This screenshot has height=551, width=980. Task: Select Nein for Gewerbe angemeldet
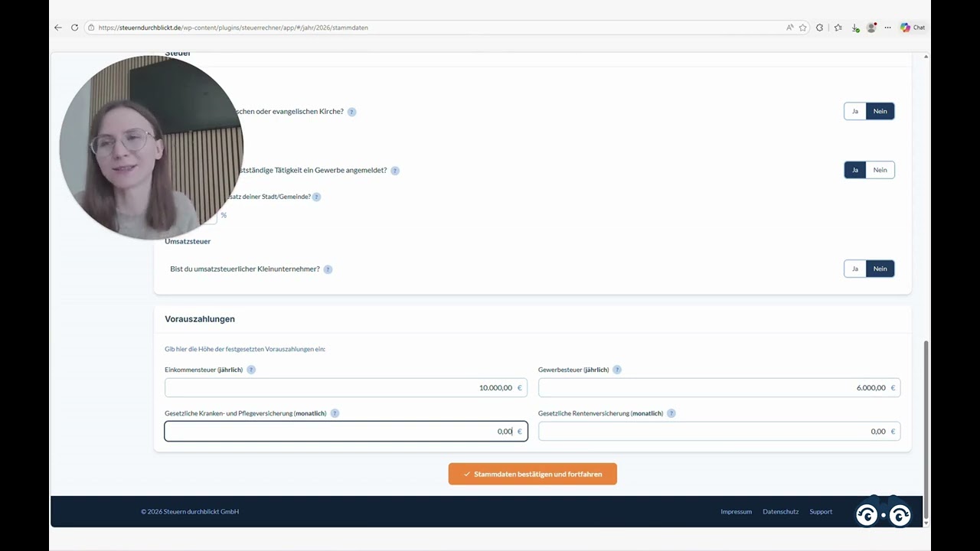(880, 170)
